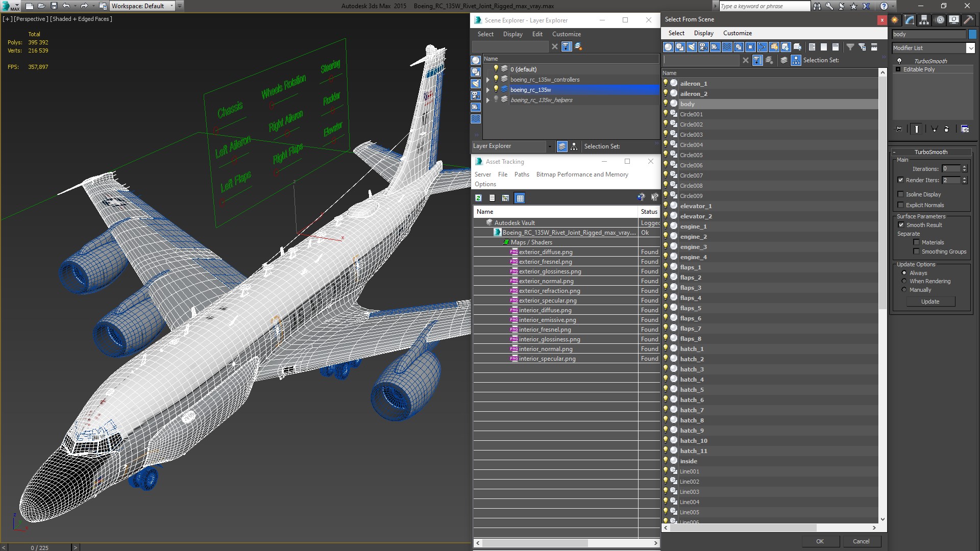Toggle Display Bone Objects filter in Select From Scene
This screenshot has width=980, height=551.
click(762, 47)
